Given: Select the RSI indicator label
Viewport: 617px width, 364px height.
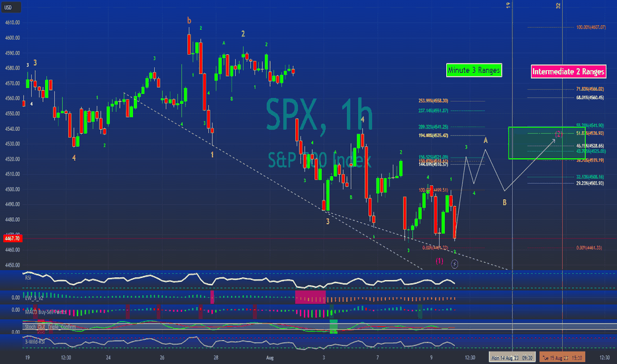Looking at the screenshot, I should click(28, 278).
